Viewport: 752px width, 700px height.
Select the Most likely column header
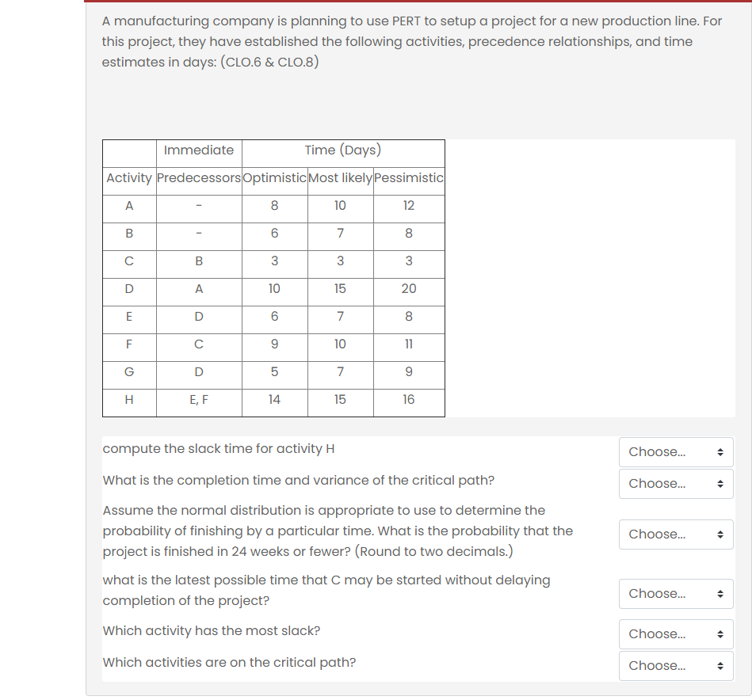(x=339, y=178)
